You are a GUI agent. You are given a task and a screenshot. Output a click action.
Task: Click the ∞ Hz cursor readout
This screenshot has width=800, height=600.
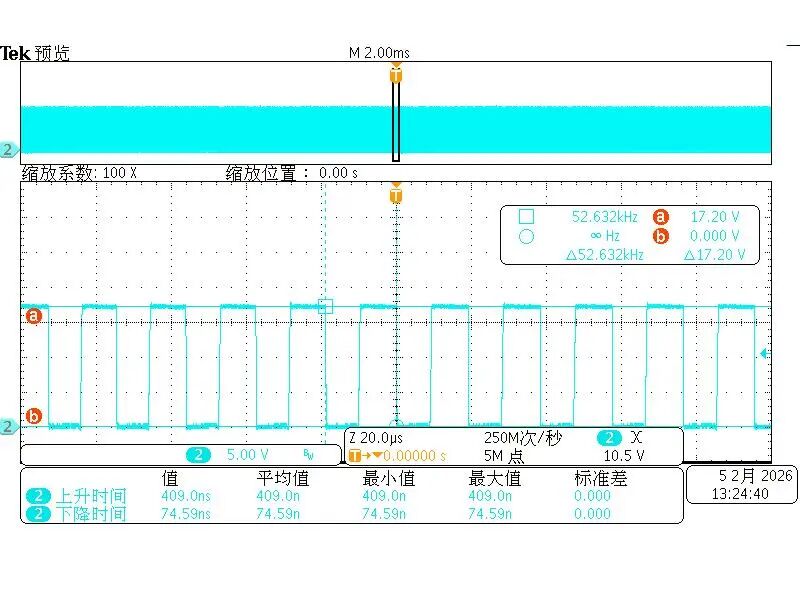(x=605, y=236)
